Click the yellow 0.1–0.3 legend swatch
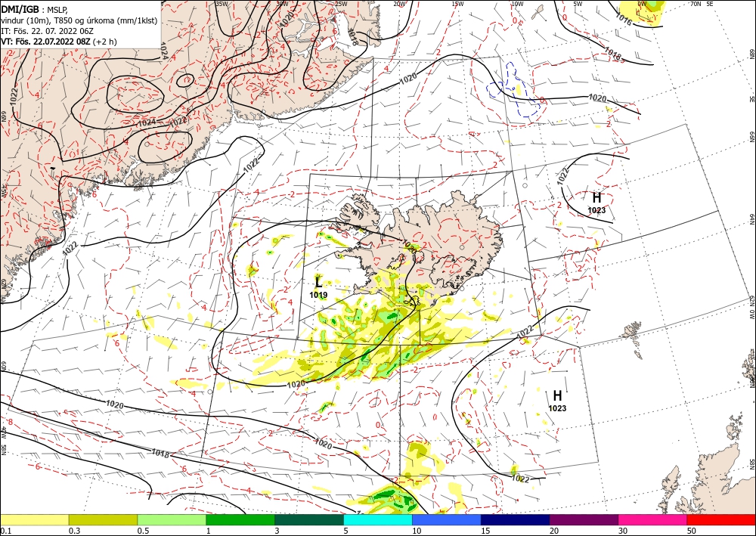This screenshot has width=756, height=536. click(34, 519)
